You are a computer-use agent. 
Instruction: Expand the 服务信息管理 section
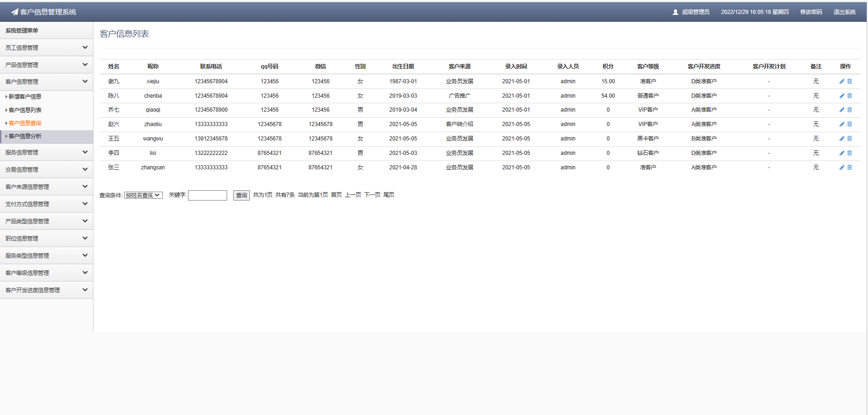47,152
